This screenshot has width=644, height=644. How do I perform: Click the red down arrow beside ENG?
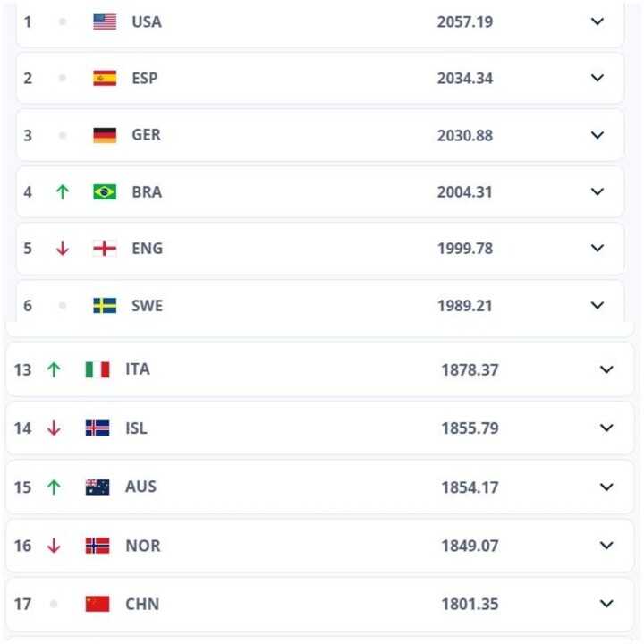point(63,249)
